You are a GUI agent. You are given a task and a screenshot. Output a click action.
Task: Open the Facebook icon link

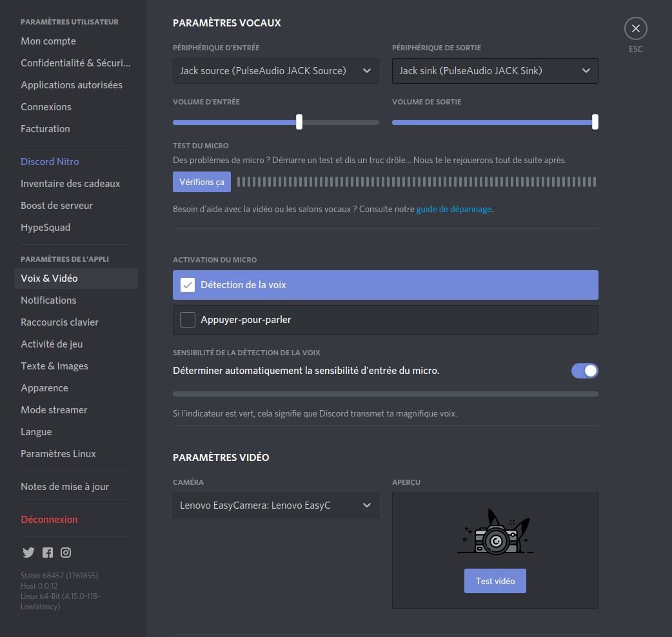pyautogui.click(x=48, y=553)
